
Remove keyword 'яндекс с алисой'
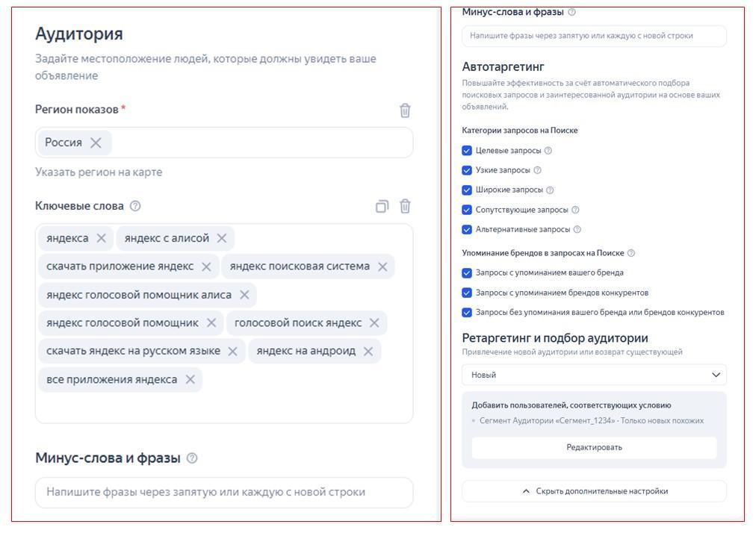222,238
